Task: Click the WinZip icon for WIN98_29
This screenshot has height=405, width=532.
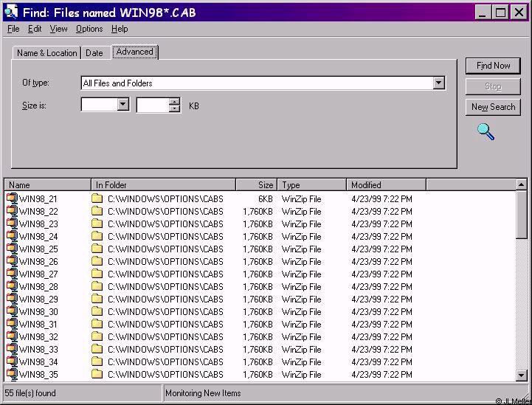Action: (x=12, y=299)
